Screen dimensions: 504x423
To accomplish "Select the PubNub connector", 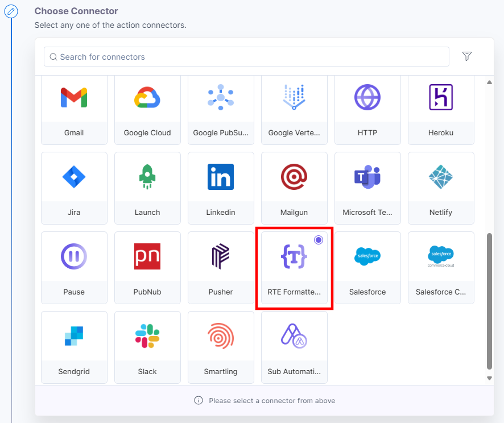I will 147,268.
